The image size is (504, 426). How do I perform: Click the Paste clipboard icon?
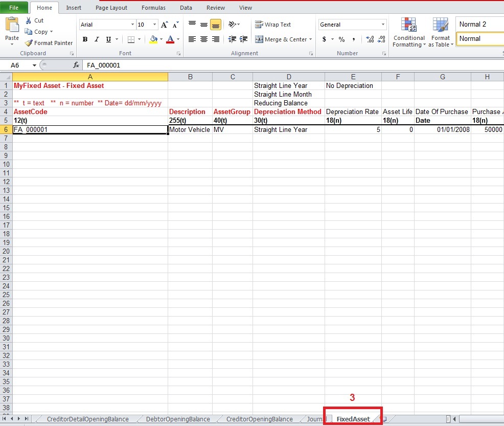[x=12, y=27]
